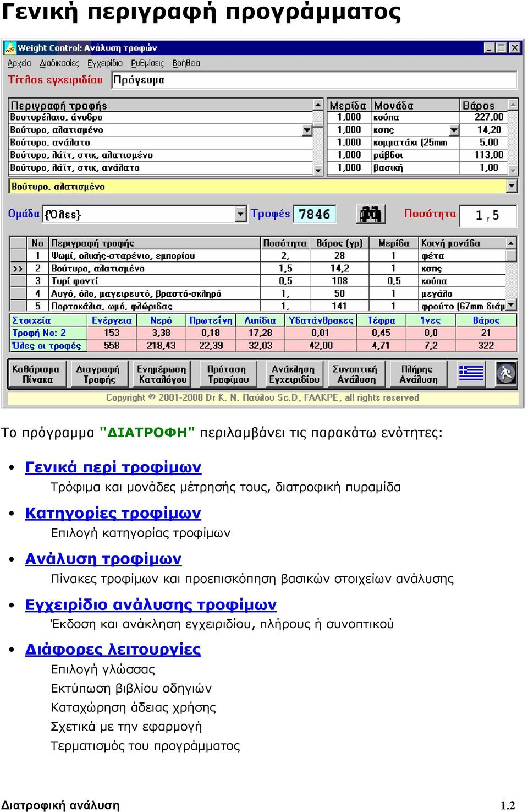Click the binoculars search icon
This screenshot has width=528, height=812.
(371, 214)
